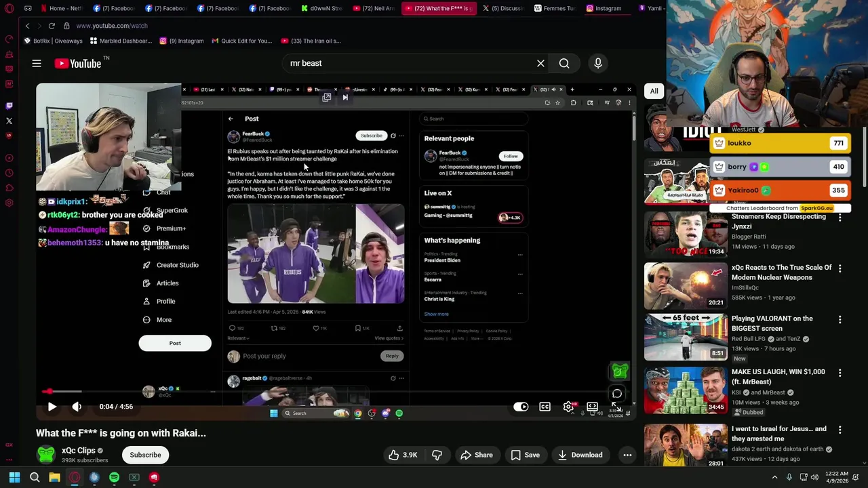Open options for 'xQc Reacts to The True Scale'

pos(840,268)
